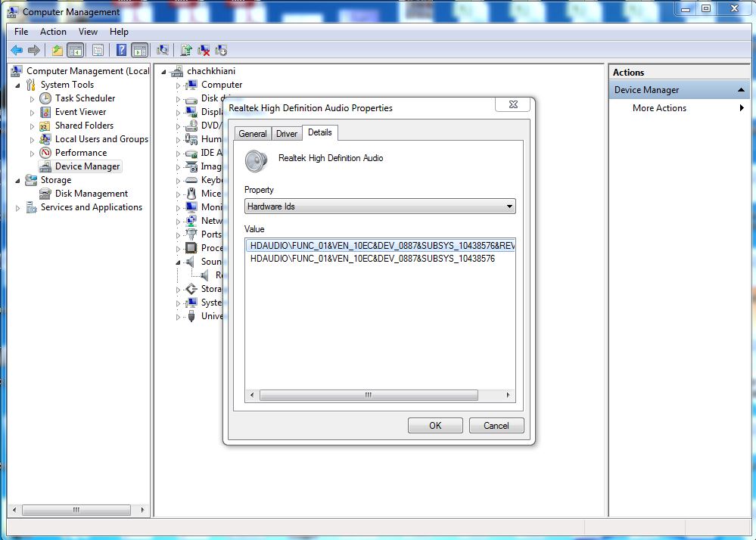The image size is (756, 540).
Task: Click the speaker icon in Realtek Properties dialog
Action: pos(256,161)
